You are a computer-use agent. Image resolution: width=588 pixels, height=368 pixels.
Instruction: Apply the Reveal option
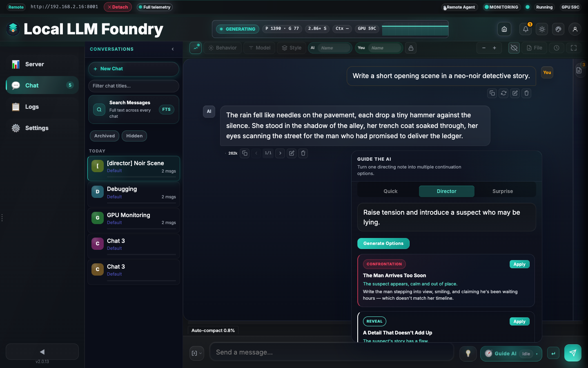pos(519,321)
